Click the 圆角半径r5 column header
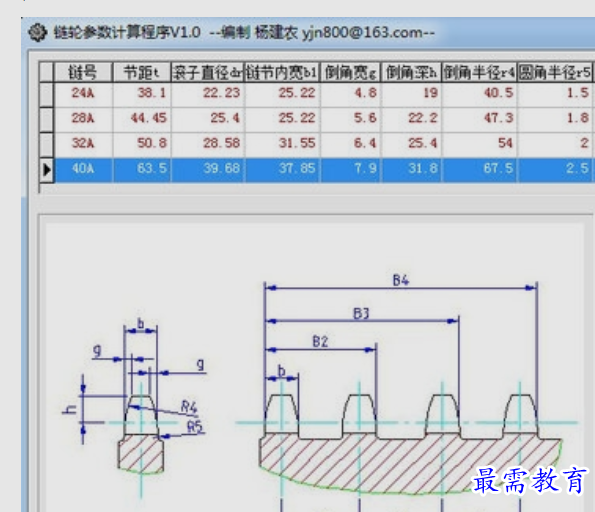This screenshot has width=595, height=512. pyautogui.click(x=554, y=72)
